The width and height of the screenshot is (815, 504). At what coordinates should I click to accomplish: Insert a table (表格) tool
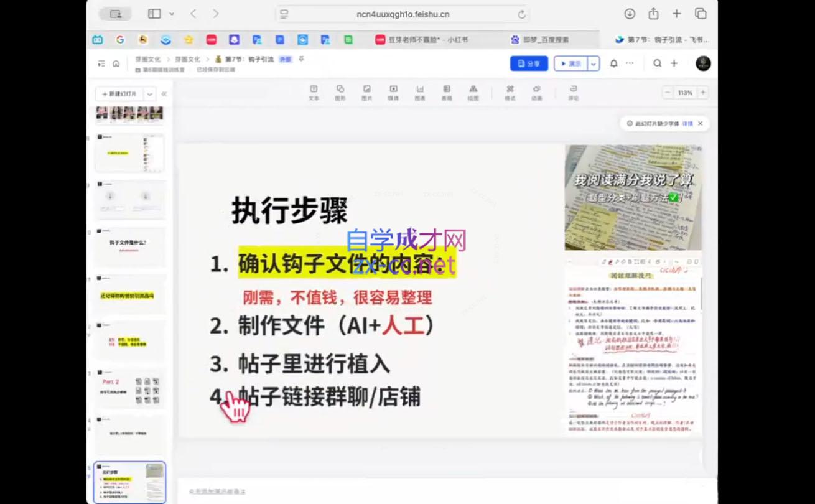click(447, 93)
